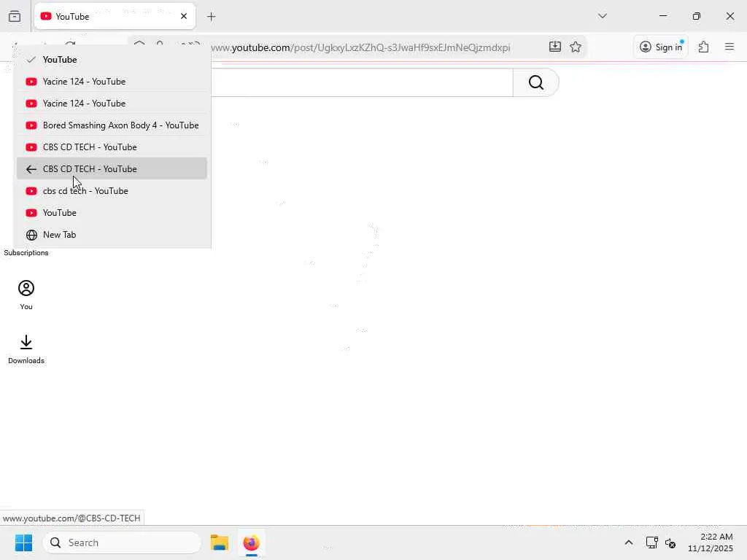Click the network display tray icon
Image resolution: width=747 pixels, height=560 pixels.
coord(651,542)
